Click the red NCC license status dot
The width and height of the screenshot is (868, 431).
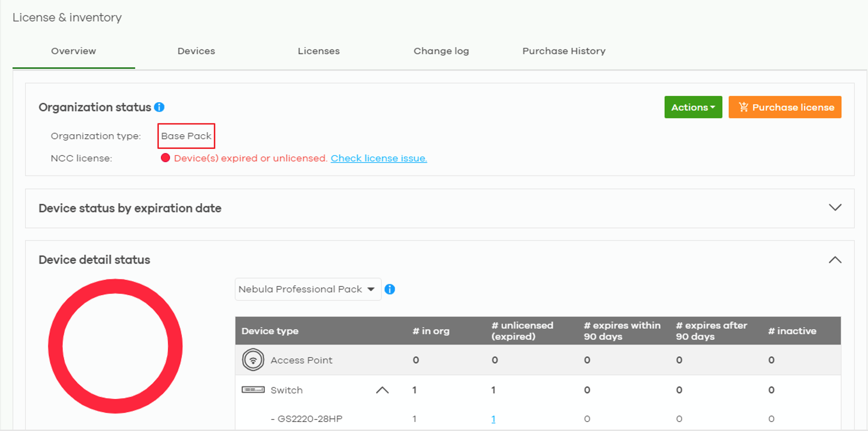tap(165, 158)
